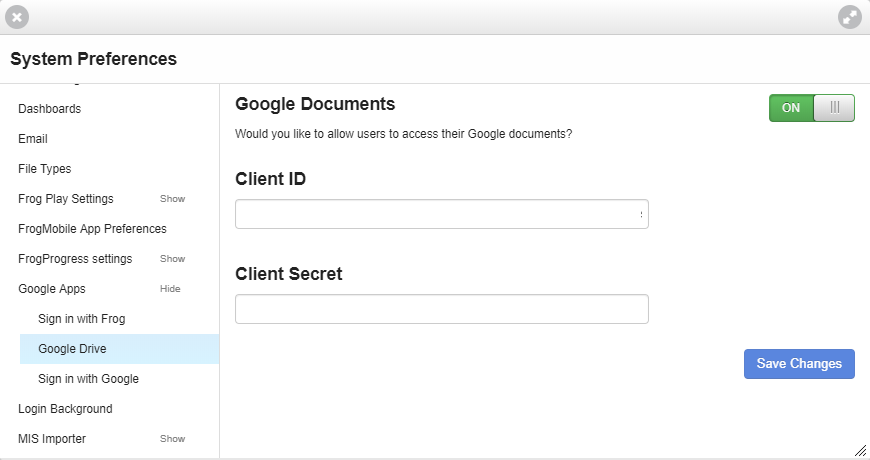Open Login Background preferences

(65, 408)
